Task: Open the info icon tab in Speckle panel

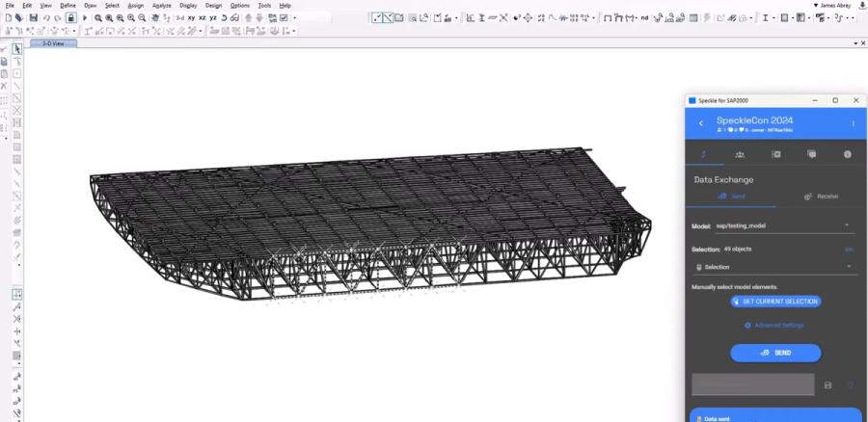Action: click(x=848, y=154)
